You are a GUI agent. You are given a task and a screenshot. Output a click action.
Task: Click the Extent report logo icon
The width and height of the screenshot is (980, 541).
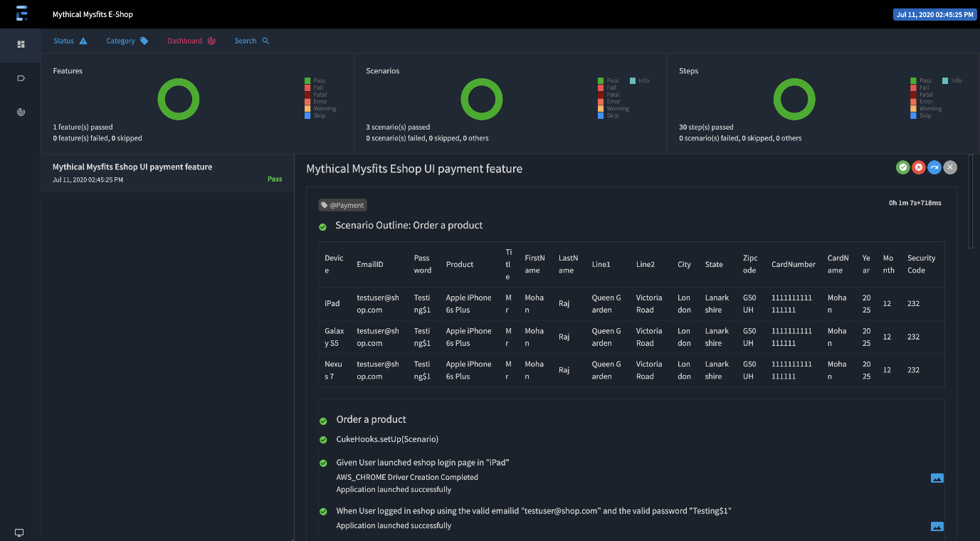coord(22,13)
